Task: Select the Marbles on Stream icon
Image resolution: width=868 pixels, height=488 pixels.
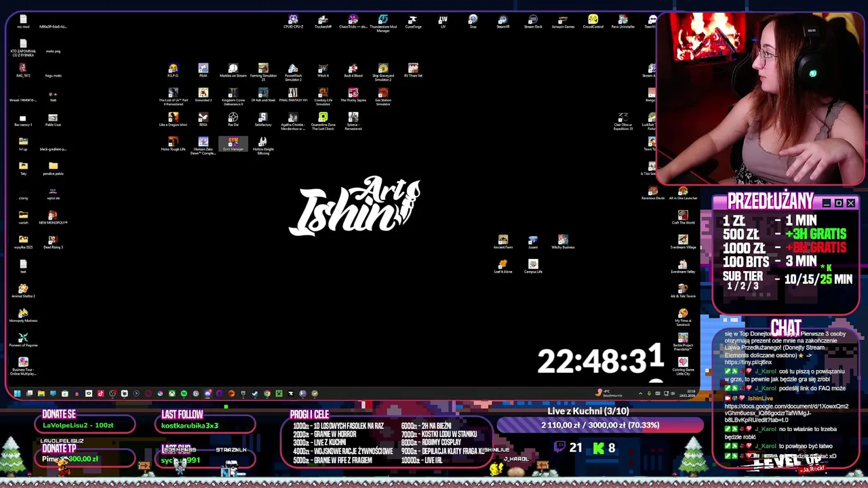Action: (x=233, y=70)
